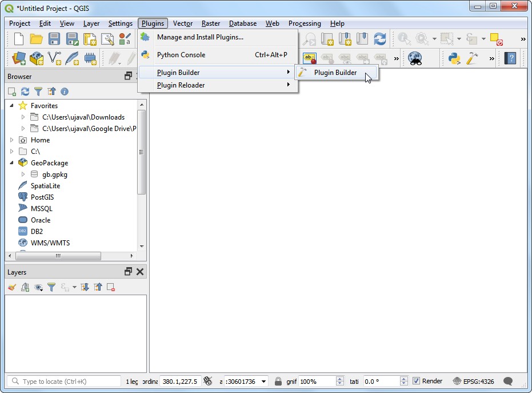Click the Open Data Source Manager icon
532x393 pixels.
click(x=19, y=58)
